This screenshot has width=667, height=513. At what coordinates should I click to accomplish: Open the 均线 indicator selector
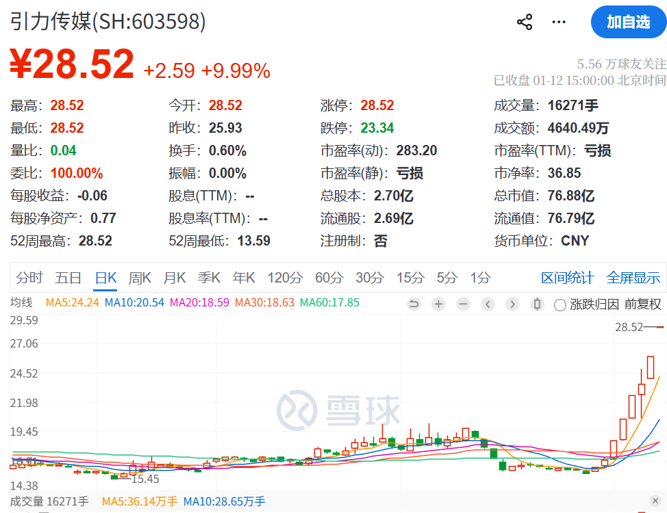21,303
